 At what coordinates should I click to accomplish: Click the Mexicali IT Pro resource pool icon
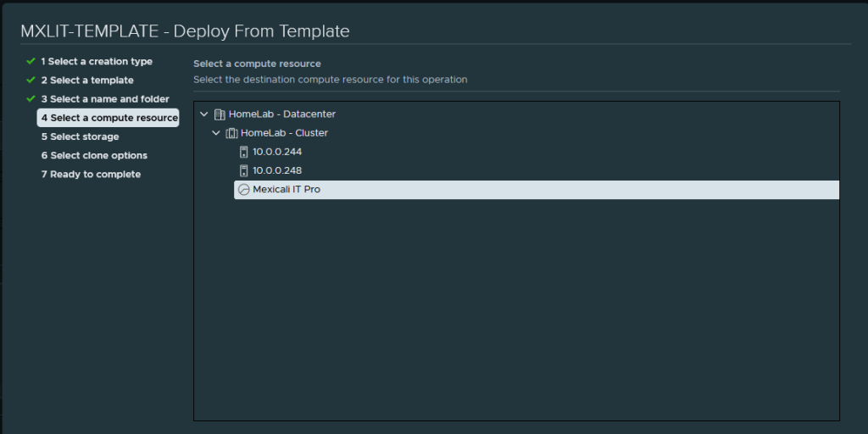[244, 190]
